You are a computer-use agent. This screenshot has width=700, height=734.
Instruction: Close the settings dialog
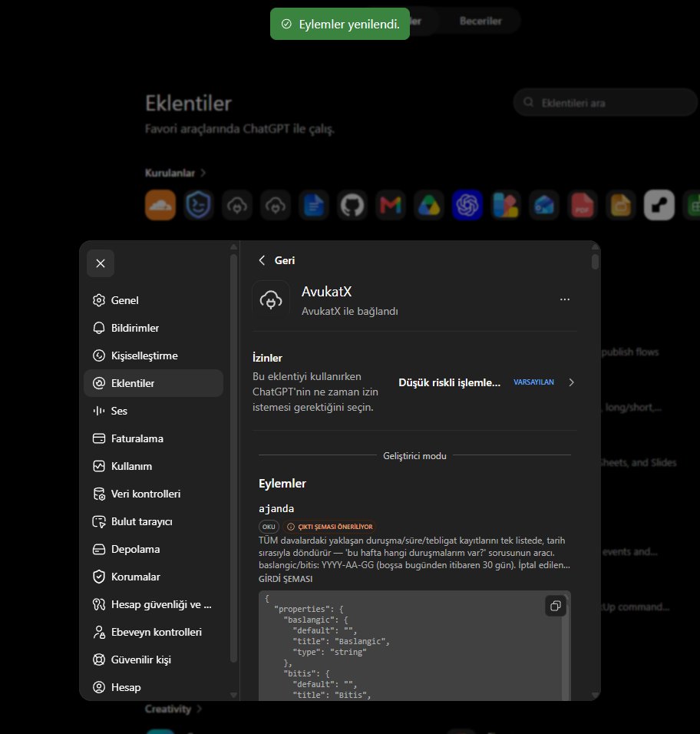click(101, 263)
